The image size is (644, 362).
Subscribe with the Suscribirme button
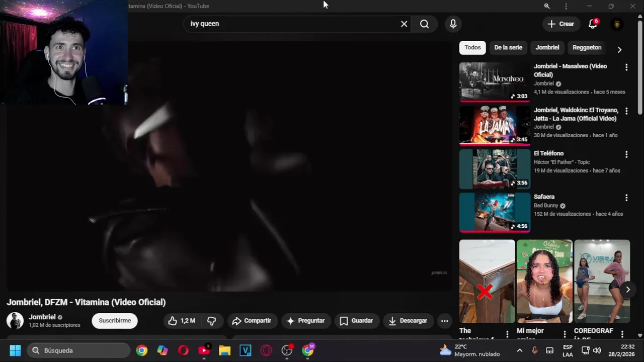point(115,321)
